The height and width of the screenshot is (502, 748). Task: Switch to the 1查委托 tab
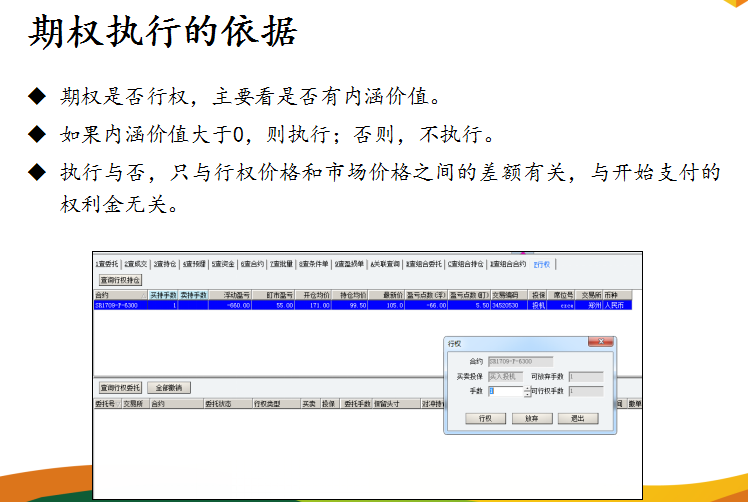(106, 264)
